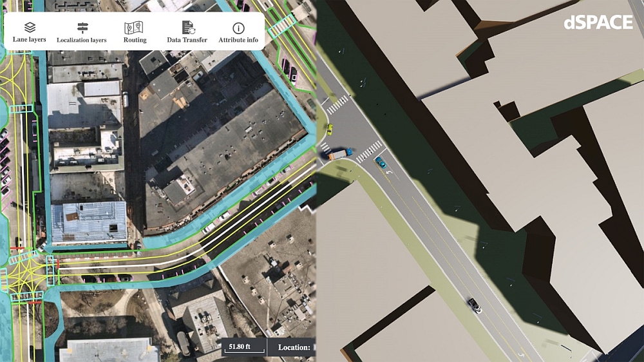Click the Localization layers signpost icon
644x362 pixels.
click(x=82, y=28)
